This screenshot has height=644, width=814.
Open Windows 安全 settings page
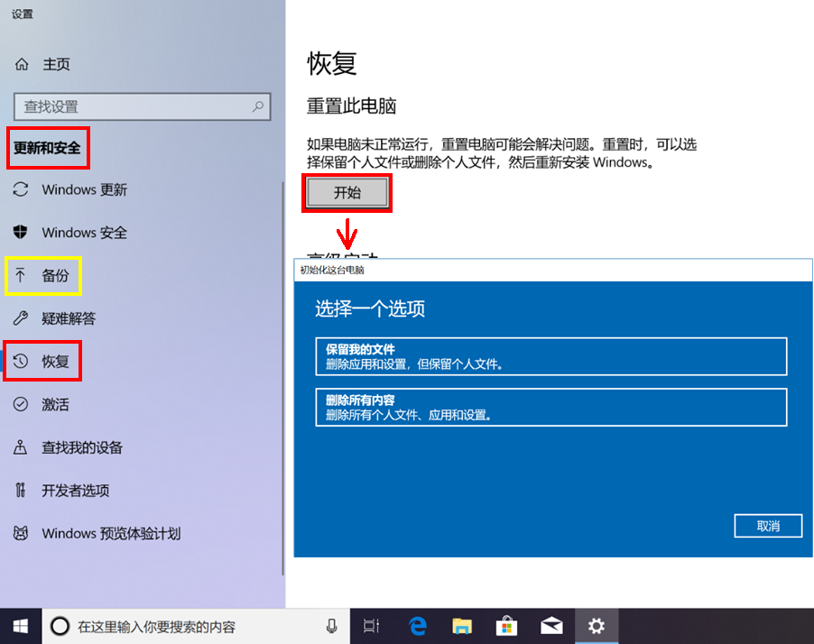[x=85, y=233]
